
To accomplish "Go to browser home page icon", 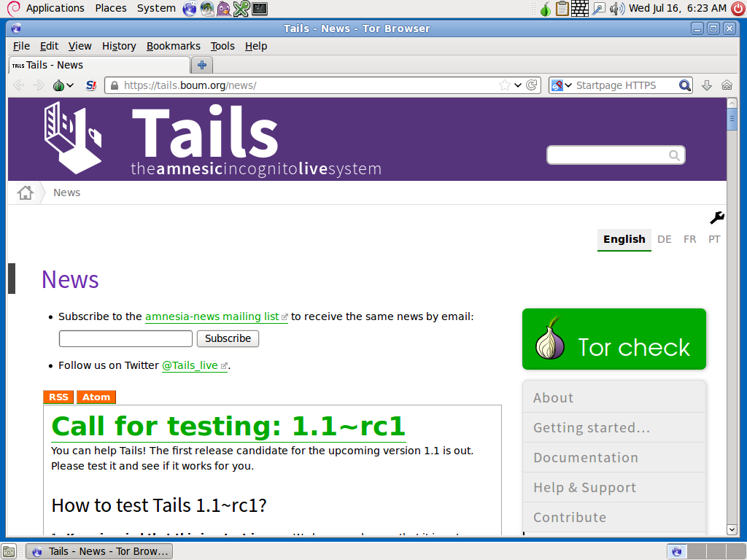I will (727, 85).
